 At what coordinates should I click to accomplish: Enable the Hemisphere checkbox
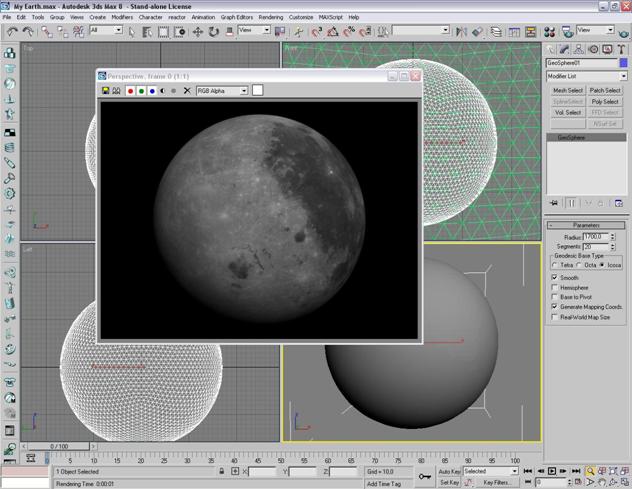coord(556,287)
